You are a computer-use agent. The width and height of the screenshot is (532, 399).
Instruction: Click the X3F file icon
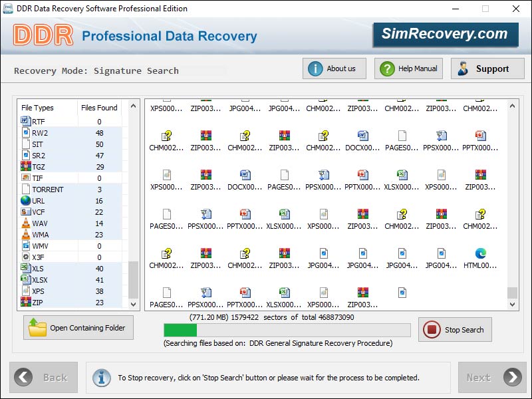[x=26, y=257]
